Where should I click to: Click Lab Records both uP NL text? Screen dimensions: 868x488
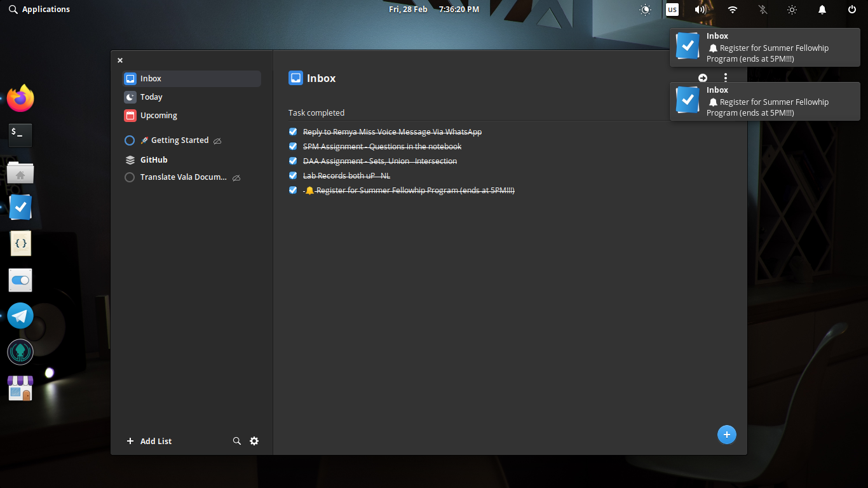(x=346, y=176)
